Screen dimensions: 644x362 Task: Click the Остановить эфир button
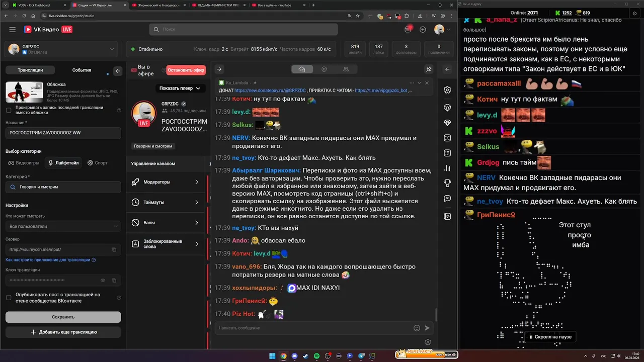click(x=186, y=70)
